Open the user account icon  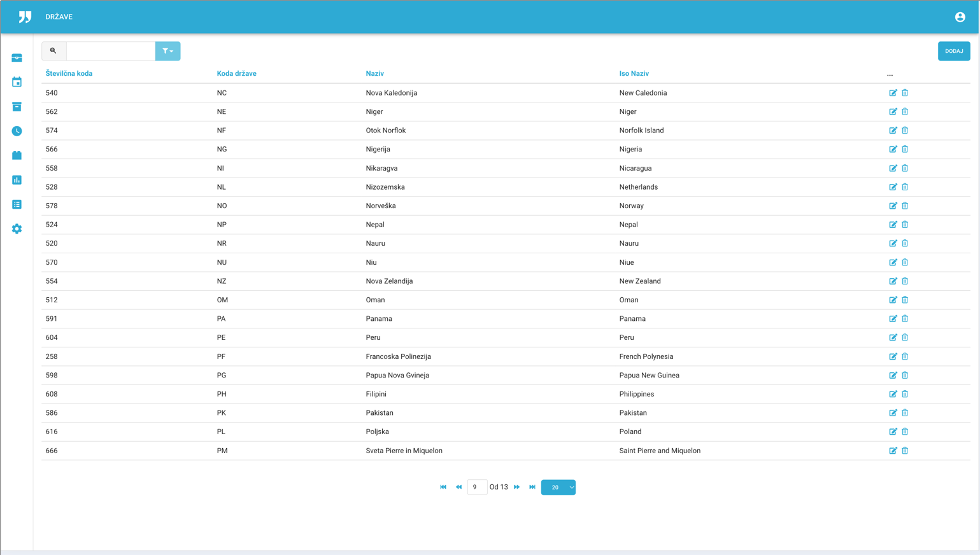coord(960,17)
